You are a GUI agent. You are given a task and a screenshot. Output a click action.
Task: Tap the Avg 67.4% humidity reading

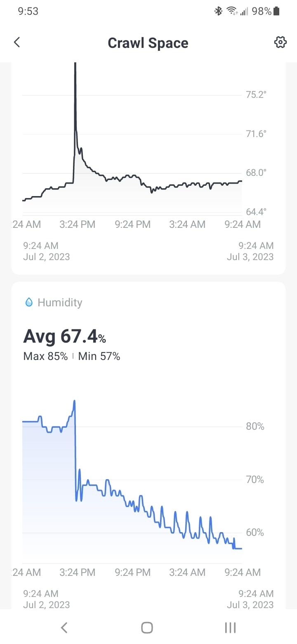point(65,336)
